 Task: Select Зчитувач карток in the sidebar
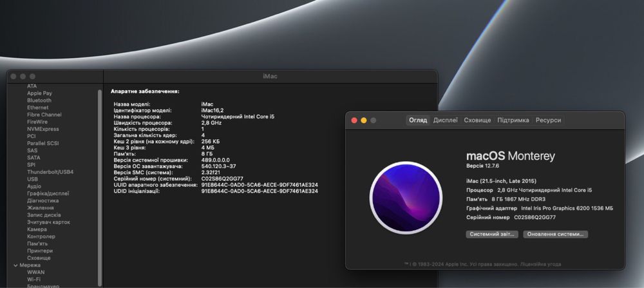48,222
